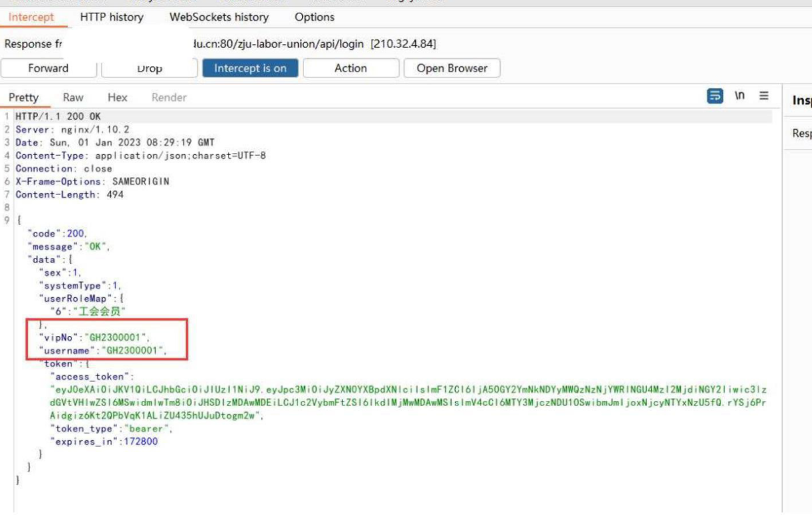This screenshot has height=515, width=812.
Task: Click the Open Browser button
Action: [452, 68]
